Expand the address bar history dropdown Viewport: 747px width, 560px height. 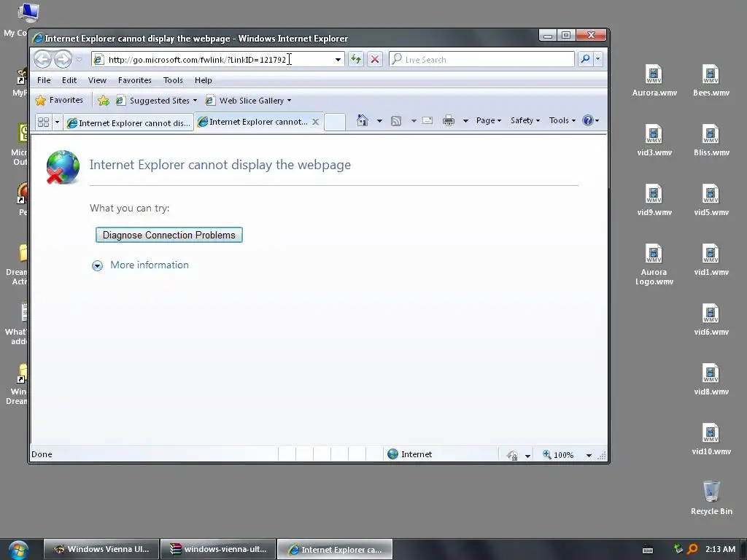[x=338, y=60]
